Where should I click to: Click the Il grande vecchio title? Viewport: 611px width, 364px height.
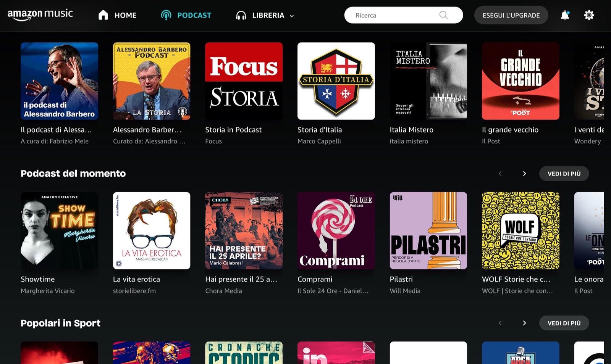510,130
